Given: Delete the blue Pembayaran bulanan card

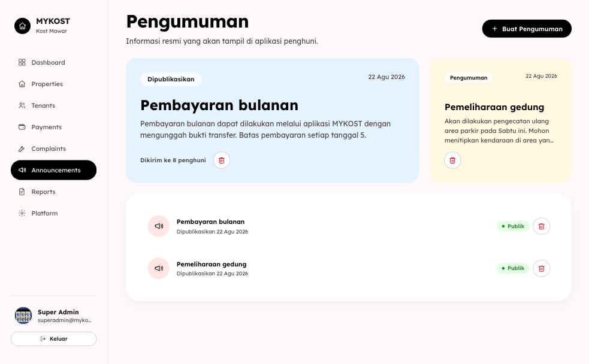Looking at the screenshot, I should coord(222,160).
